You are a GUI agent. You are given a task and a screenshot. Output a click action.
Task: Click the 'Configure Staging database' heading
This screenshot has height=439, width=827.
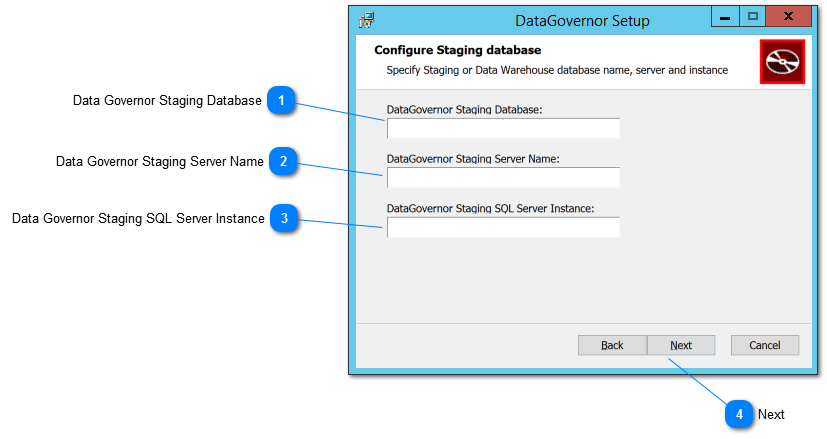pyautogui.click(x=458, y=50)
